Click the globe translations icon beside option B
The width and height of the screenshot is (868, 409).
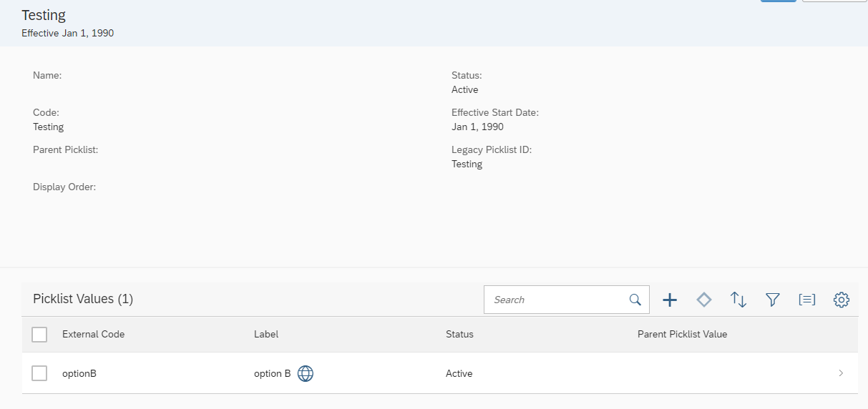click(x=306, y=373)
